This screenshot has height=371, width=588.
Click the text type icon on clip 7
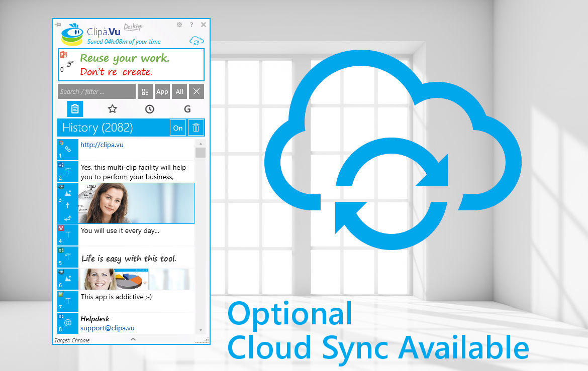tap(68, 301)
